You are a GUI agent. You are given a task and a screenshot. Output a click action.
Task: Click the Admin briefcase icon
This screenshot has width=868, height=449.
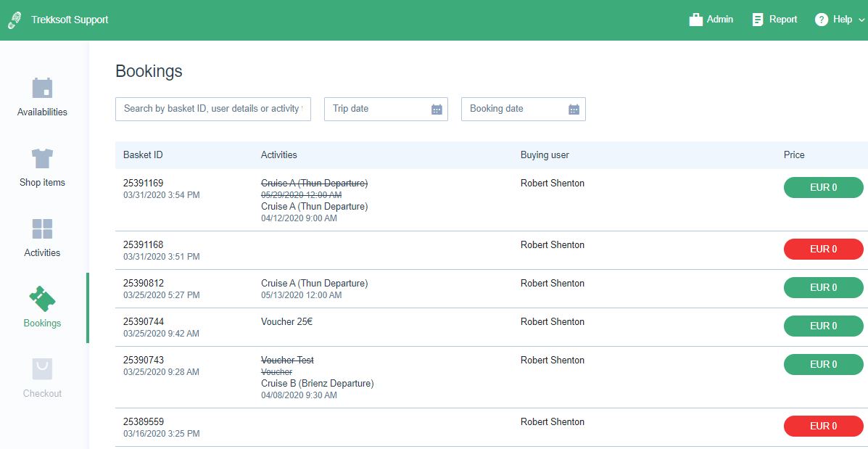[696, 20]
